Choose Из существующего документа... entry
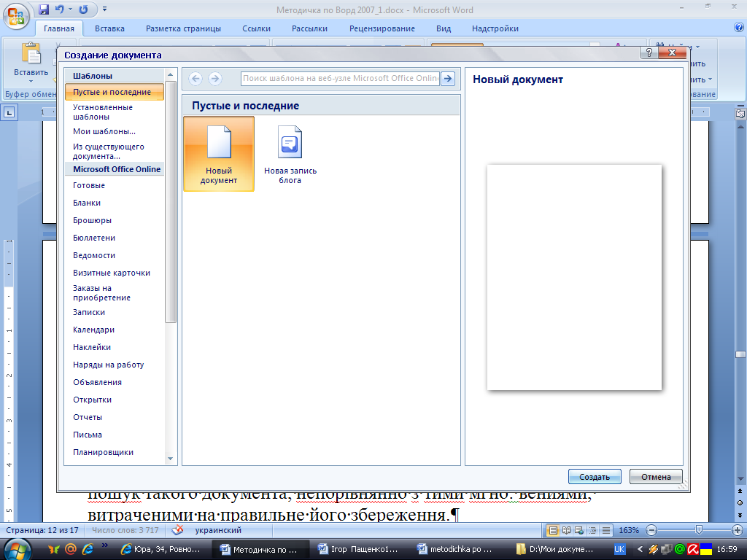 [x=115, y=152]
